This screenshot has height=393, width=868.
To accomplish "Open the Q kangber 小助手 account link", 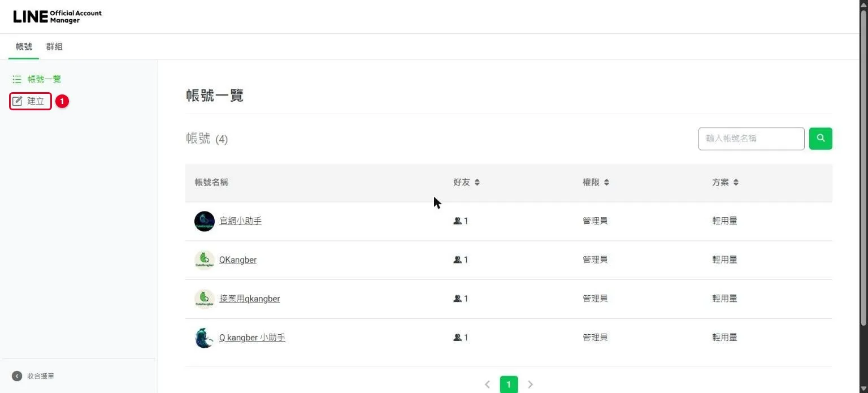I will [252, 338].
